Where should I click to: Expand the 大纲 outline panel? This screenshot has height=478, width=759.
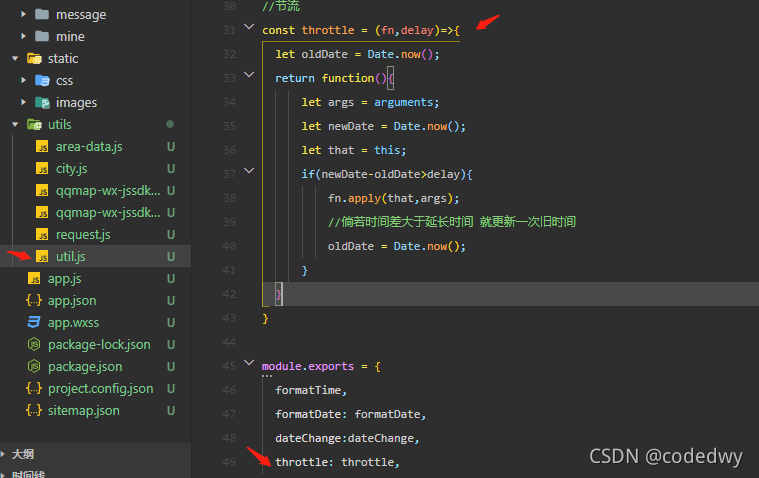3,454
